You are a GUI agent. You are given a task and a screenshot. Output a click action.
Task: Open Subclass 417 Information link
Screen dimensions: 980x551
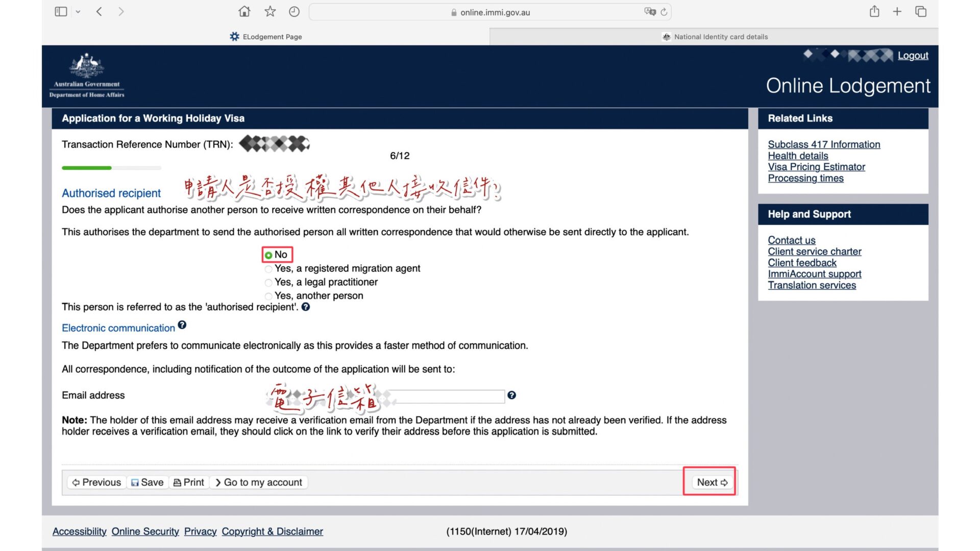click(x=824, y=144)
